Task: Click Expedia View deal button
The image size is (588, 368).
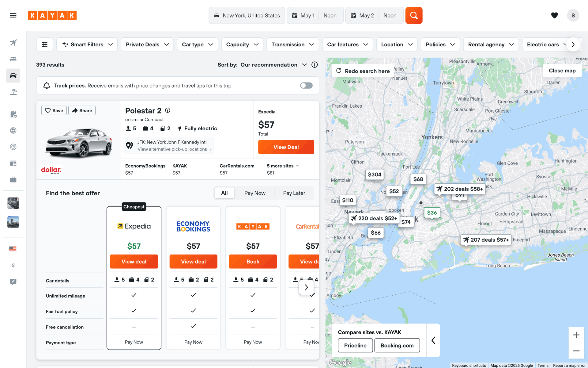Action: pyautogui.click(x=134, y=262)
